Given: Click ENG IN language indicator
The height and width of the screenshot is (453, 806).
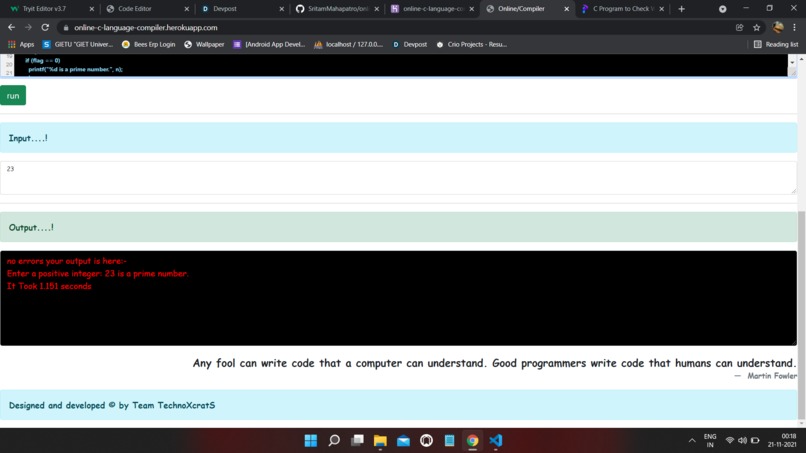Looking at the screenshot, I should click(x=710, y=441).
